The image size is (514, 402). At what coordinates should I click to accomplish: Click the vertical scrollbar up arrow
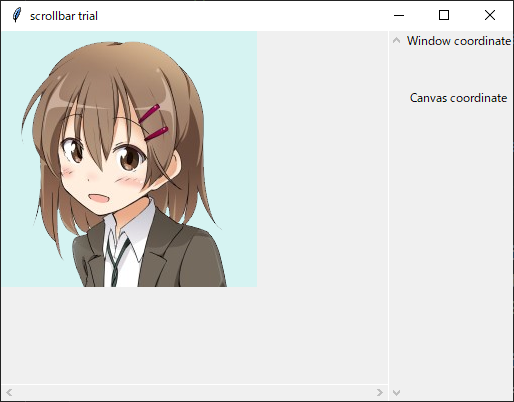(x=396, y=41)
